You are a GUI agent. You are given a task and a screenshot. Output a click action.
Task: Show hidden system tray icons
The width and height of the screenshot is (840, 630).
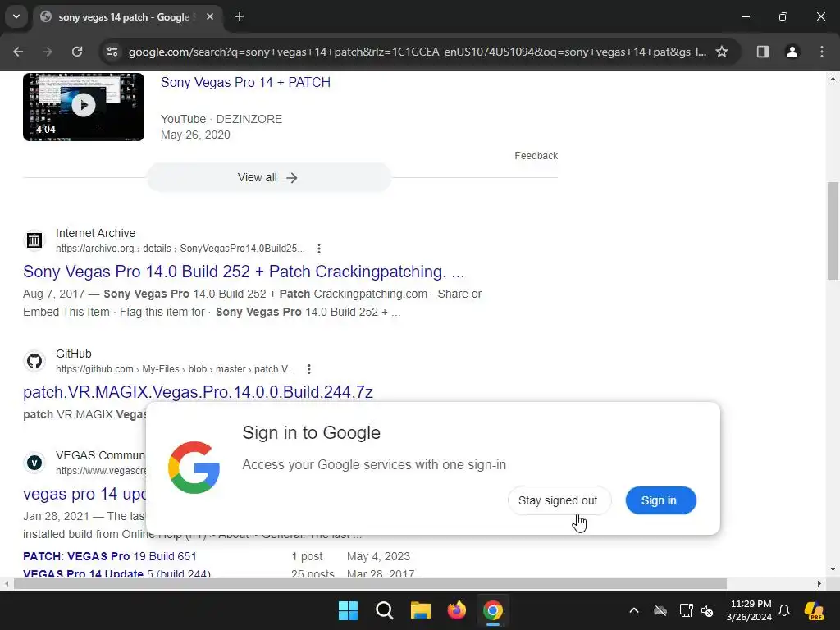(x=634, y=610)
